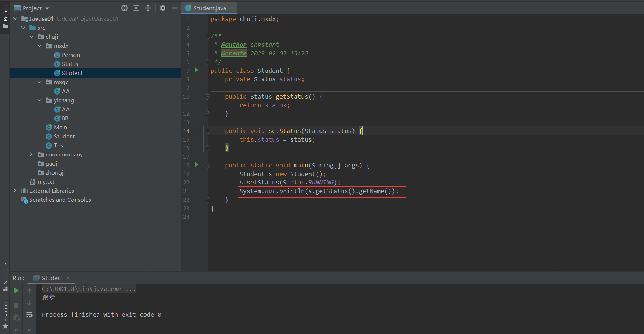Expand all nodes in Project panel
Image resolution: width=644 pixels, height=334 pixels.
point(136,8)
